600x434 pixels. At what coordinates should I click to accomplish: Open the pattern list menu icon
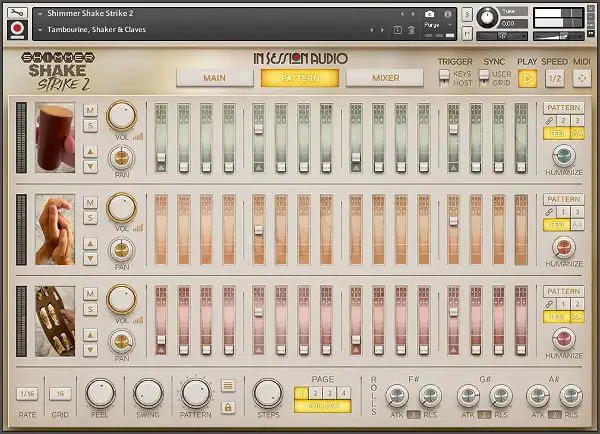click(228, 385)
